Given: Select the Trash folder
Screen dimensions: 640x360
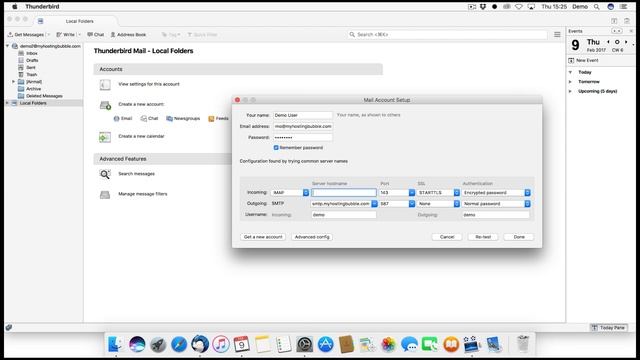Looking at the screenshot, I should [x=31, y=74].
